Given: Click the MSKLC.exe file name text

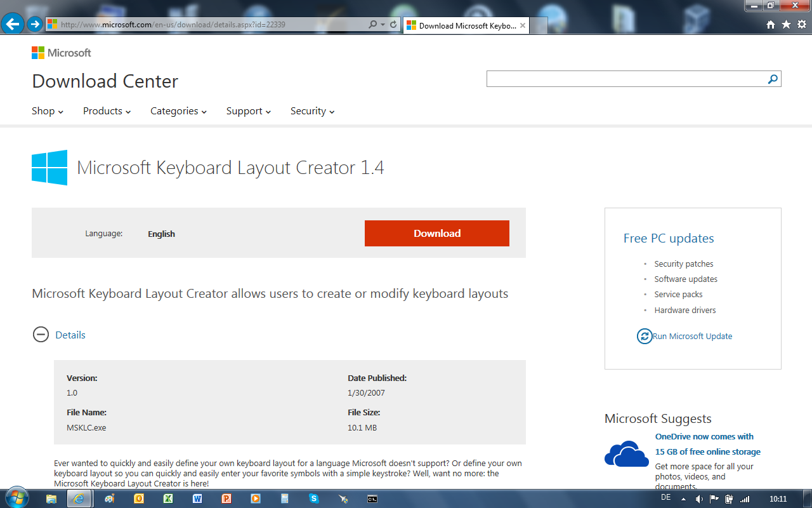Looking at the screenshot, I should tap(86, 427).
